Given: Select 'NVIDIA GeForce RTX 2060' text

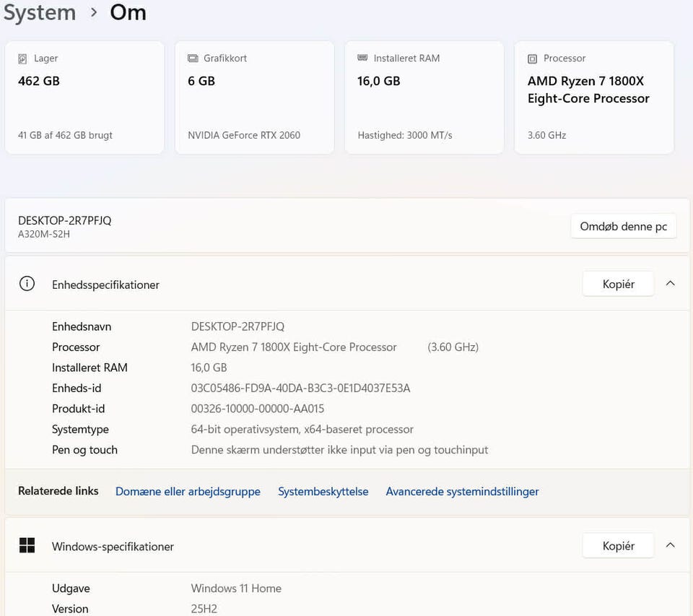Looking at the screenshot, I should tap(244, 135).
